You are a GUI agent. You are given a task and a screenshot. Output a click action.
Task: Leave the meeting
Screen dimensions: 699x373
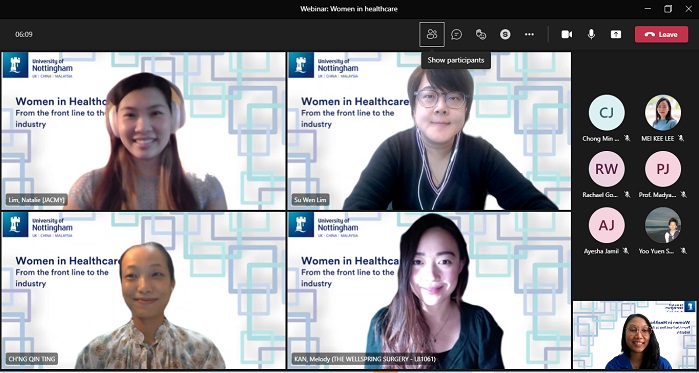(661, 34)
